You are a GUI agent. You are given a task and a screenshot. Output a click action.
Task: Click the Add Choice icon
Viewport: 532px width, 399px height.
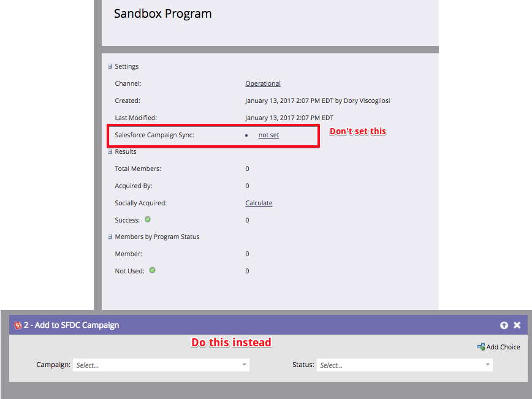coord(481,347)
